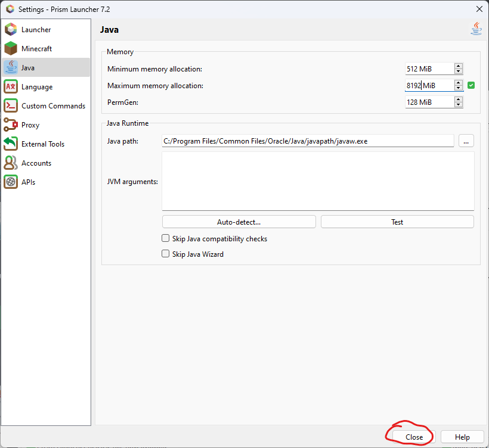Click inside the JVM arguments text box
The image size is (489, 448).
(318, 181)
